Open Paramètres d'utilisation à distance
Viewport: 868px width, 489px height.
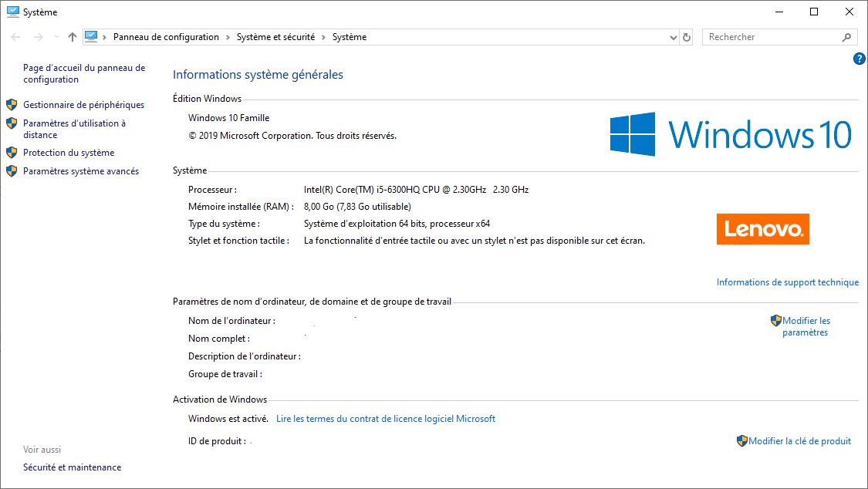coord(74,129)
